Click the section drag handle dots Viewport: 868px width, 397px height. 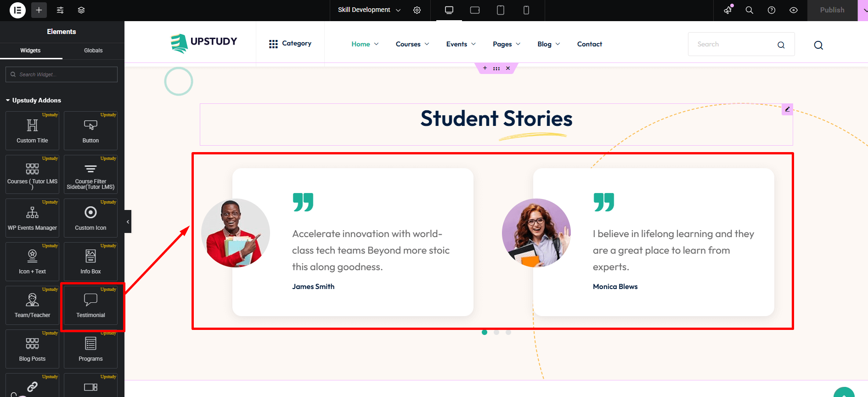pyautogui.click(x=496, y=68)
